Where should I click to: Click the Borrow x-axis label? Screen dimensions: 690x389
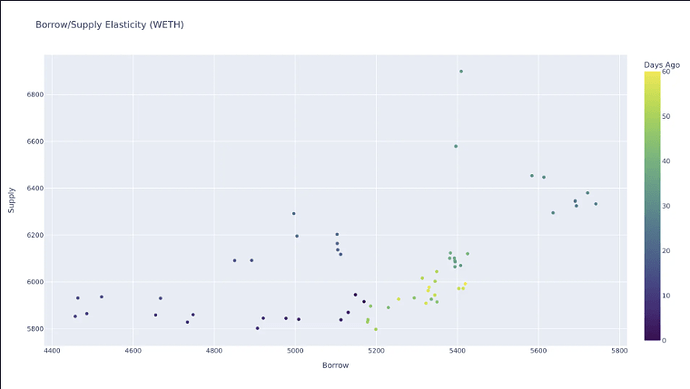point(335,365)
